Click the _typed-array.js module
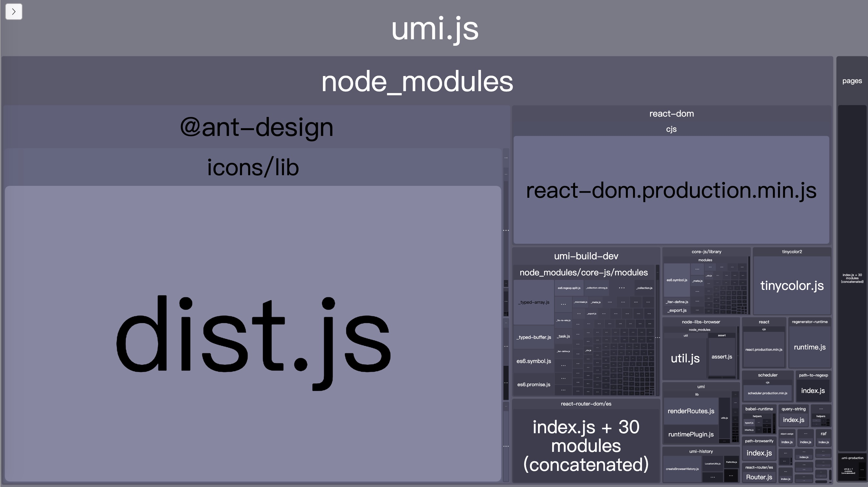The image size is (868, 487). pos(534,302)
